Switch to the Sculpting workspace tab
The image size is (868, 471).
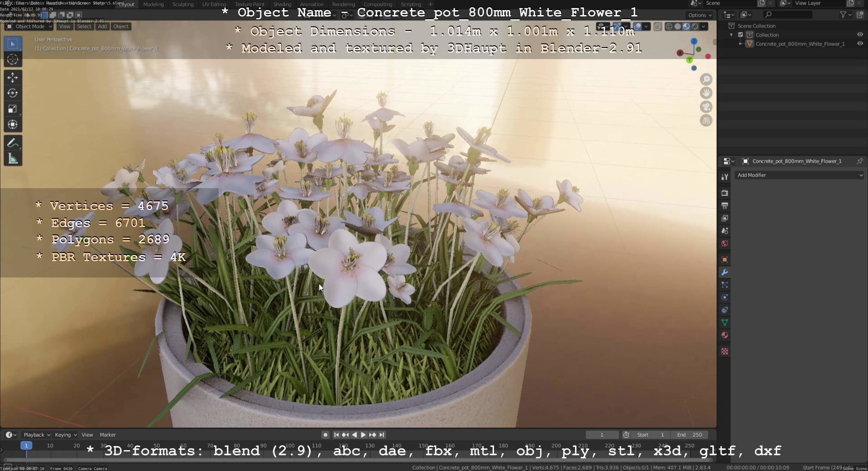point(183,4)
